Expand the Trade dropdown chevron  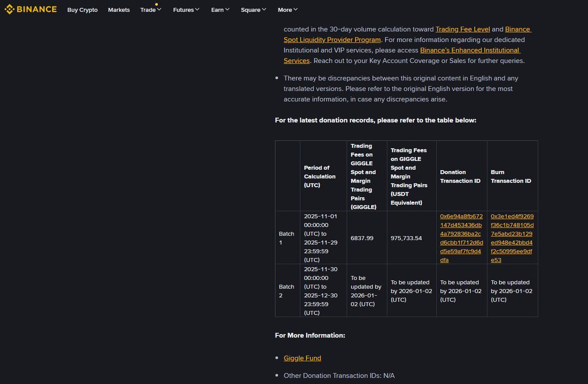pos(159,9)
